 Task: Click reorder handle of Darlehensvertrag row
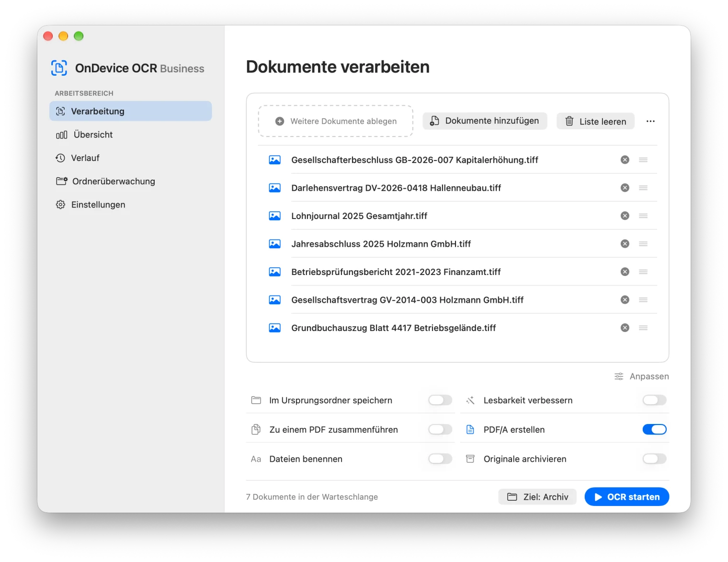click(643, 188)
